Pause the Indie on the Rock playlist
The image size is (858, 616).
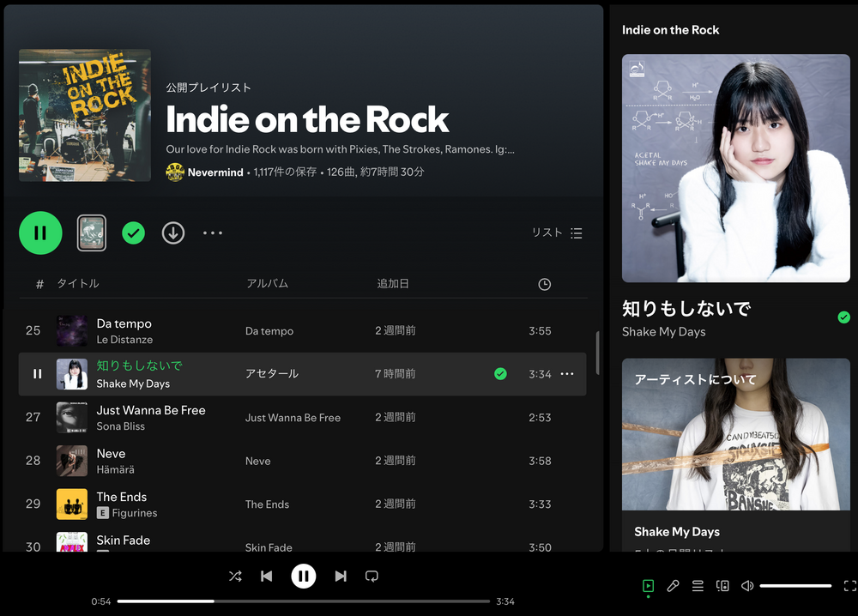[40, 233]
